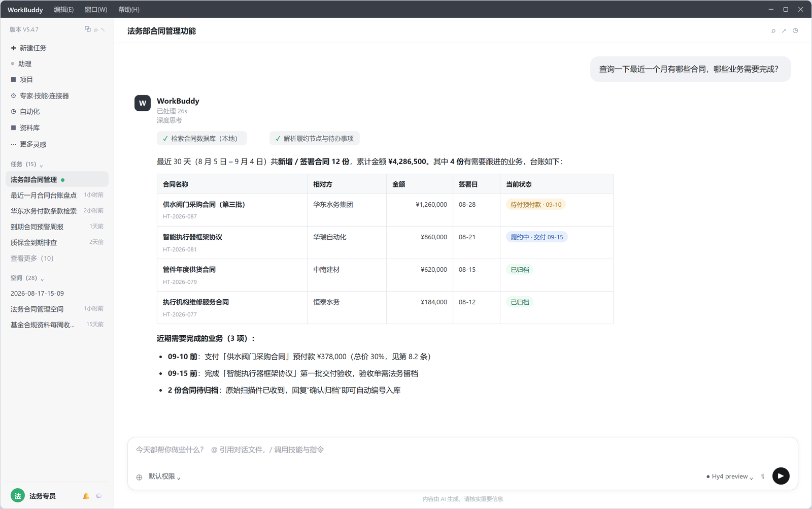Open the 默认权限 dropdown
This screenshot has width=812, height=509.
click(x=164, y=476)
